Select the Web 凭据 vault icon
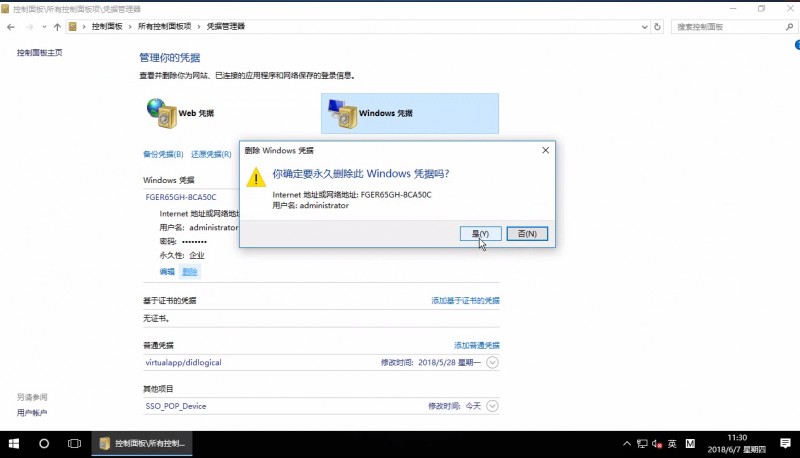 [162, 113]
